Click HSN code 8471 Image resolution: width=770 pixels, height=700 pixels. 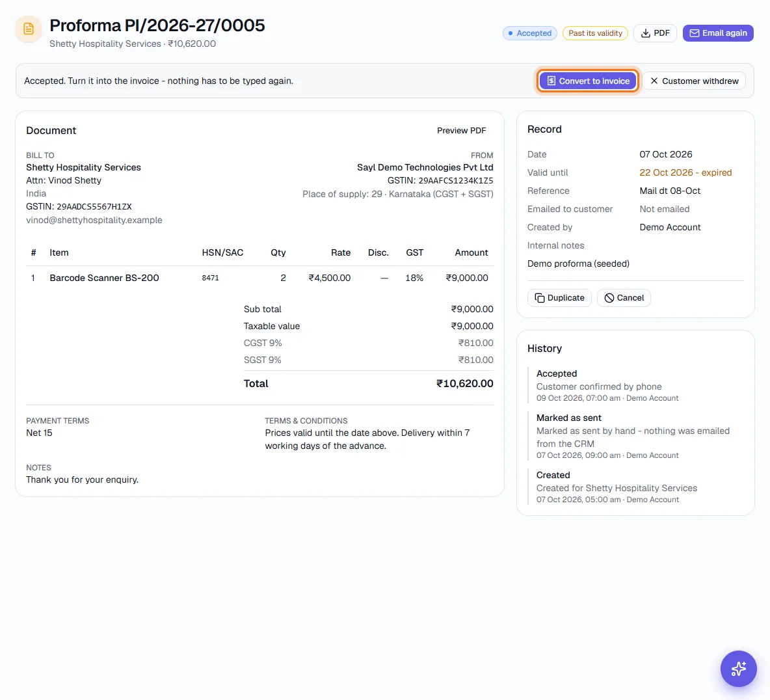[x=210, y=278]
